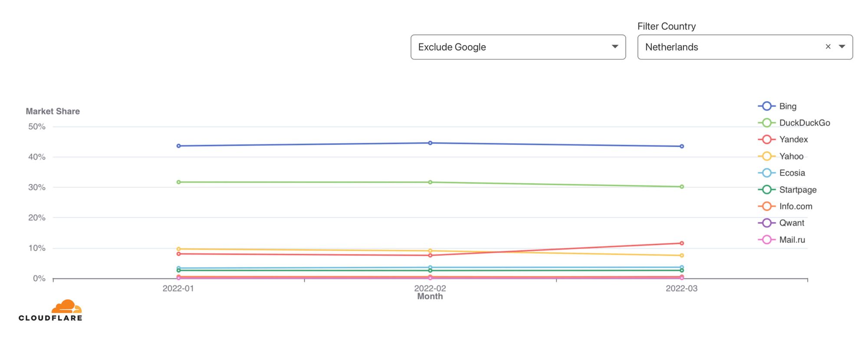Viewport: 868px width, 357px height.
Task: Hide the Yandex line from chart
Action: tap(793, 140)
